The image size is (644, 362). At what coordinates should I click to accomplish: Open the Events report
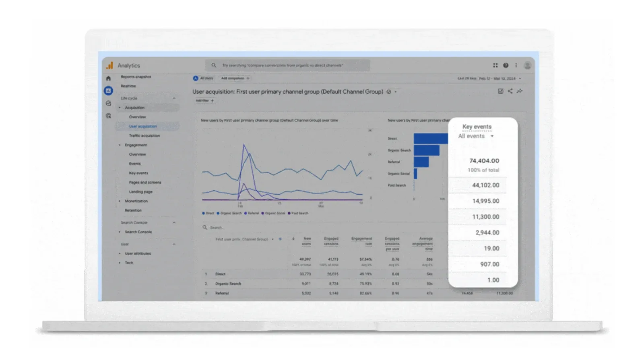pyautogui.click(x=135, y=164)
